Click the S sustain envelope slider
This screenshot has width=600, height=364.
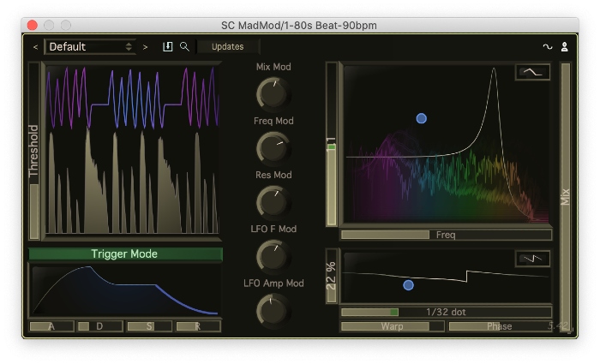click(149, 326)
